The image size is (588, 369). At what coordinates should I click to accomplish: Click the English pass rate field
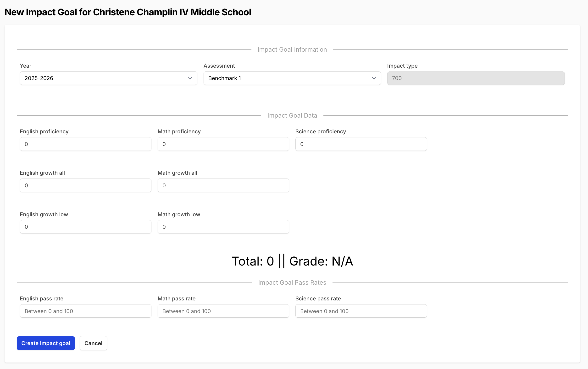pyautogui.click(x=85, y=311)
